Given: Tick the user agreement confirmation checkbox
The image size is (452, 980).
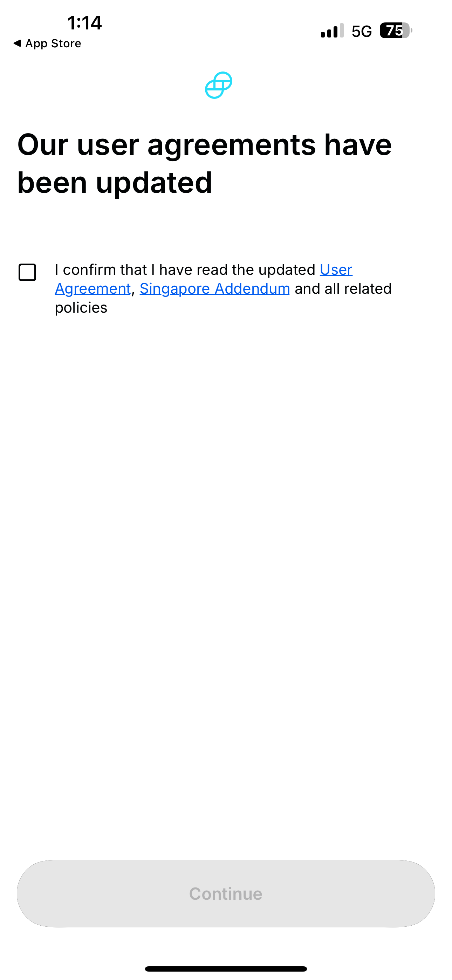Looking at the screenshot, I should (x=27, y=272).
